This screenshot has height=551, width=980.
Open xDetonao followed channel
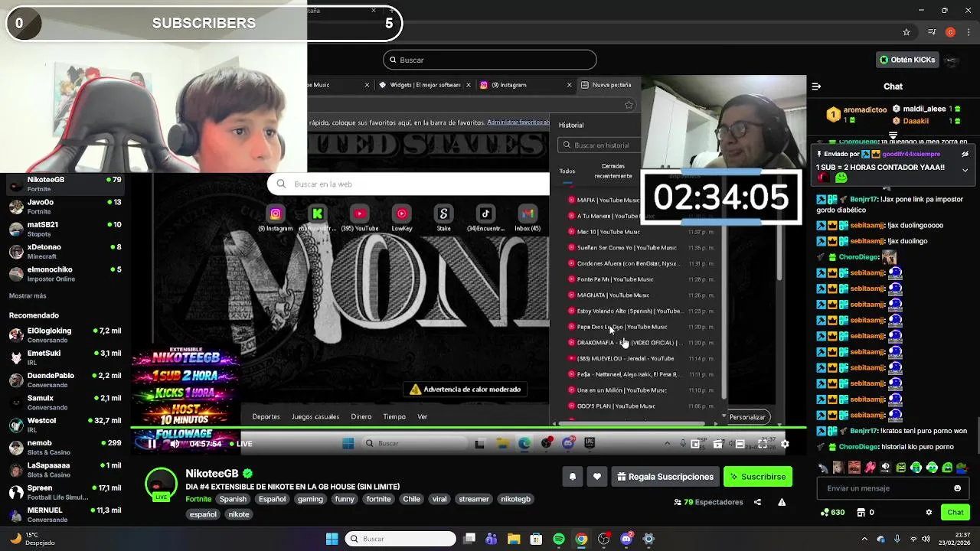(65, 251)
